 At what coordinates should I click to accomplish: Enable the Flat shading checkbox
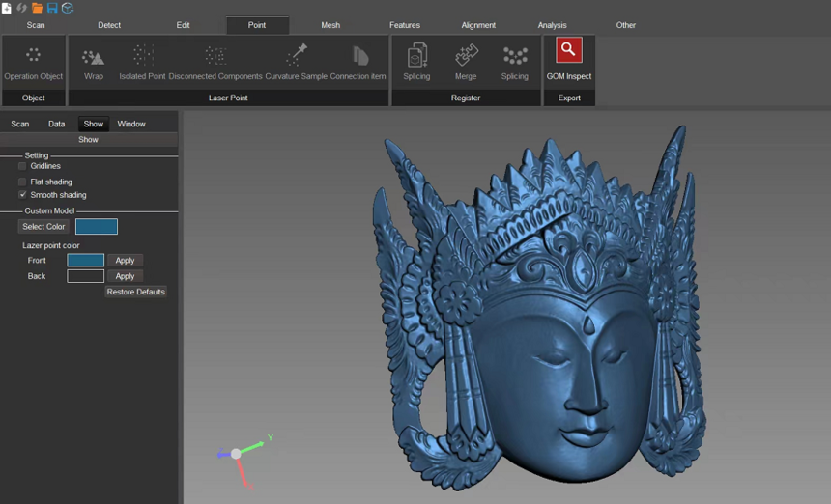pos(22,182)
